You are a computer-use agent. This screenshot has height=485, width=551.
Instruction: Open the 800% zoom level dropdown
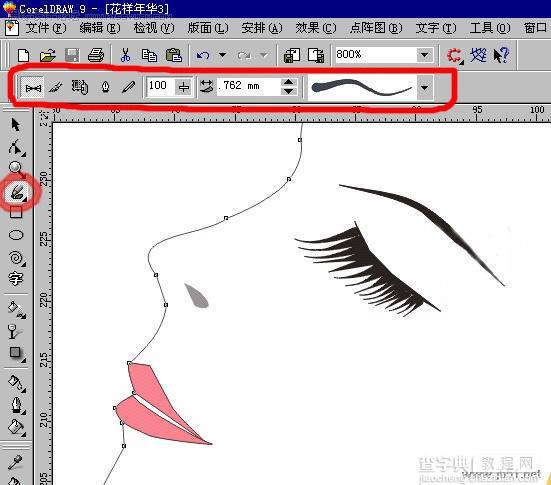(424, 55)
